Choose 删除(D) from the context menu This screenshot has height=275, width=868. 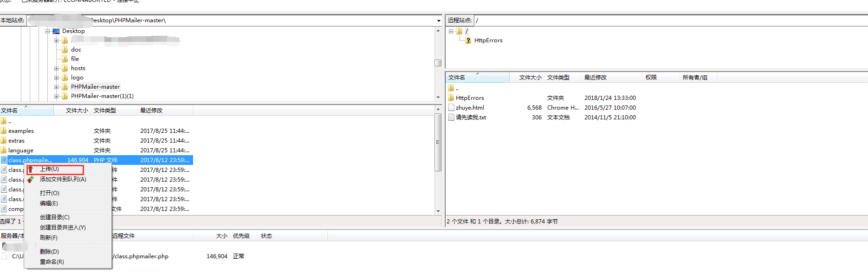[x=49, y=252]
